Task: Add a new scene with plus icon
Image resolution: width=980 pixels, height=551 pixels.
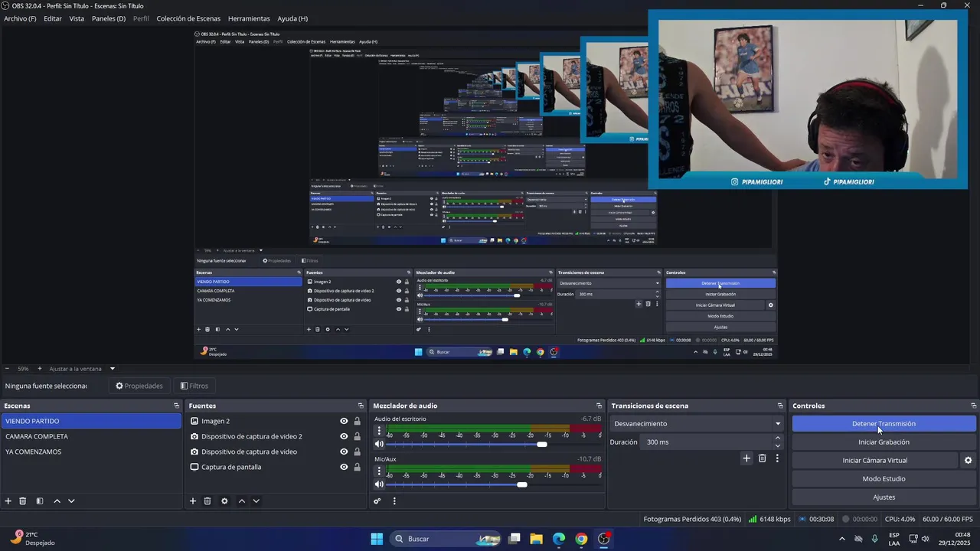Action: (8, 501)
